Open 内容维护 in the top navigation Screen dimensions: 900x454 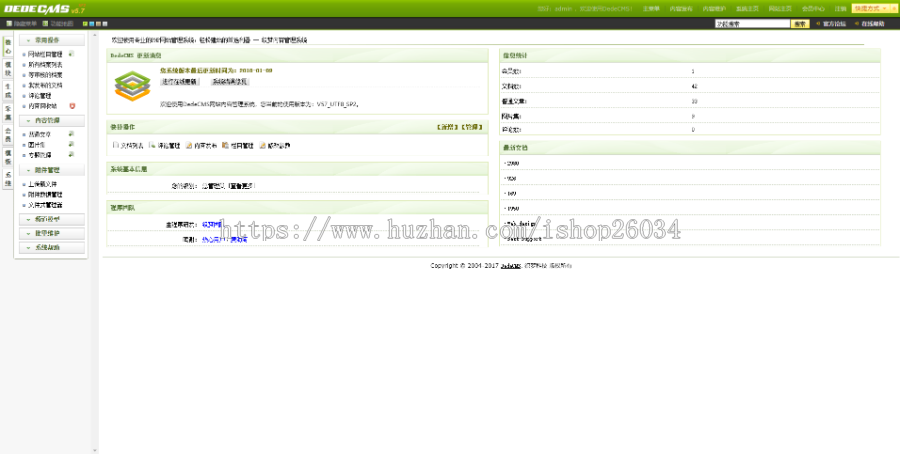click(x=714, y=9)
